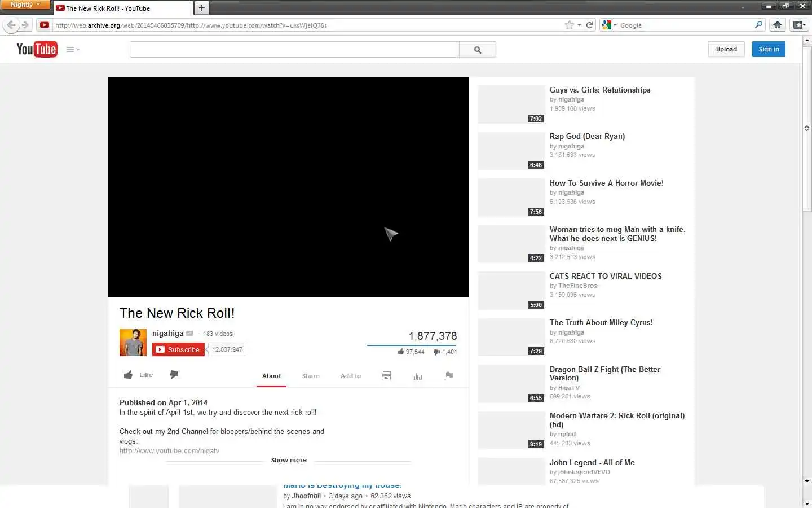The image size is (812, 508).
Task: Select the Add to tab
Action: pyautogui.click(x=351, y=376)
